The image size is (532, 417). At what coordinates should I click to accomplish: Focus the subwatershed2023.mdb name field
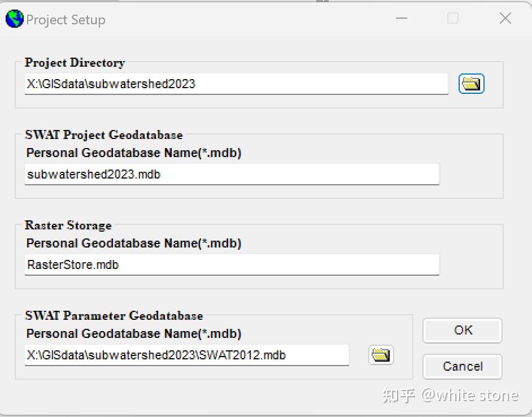pyautogui.click(x=232, y=175)
